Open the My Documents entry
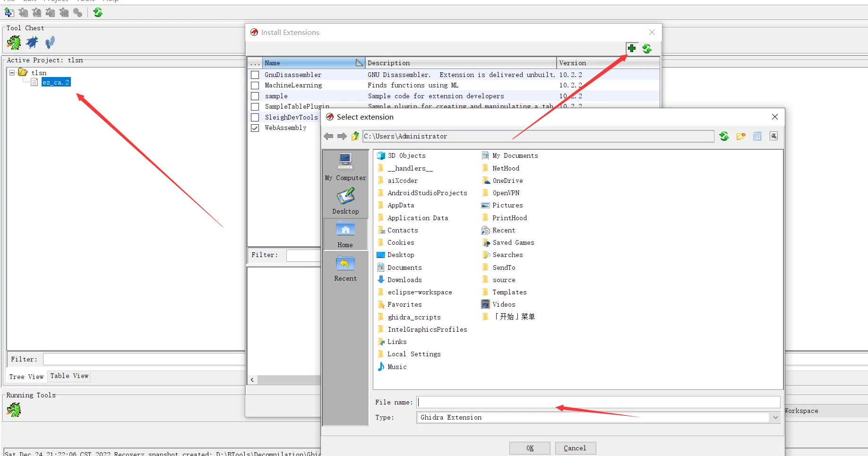 tap(510, 155)
